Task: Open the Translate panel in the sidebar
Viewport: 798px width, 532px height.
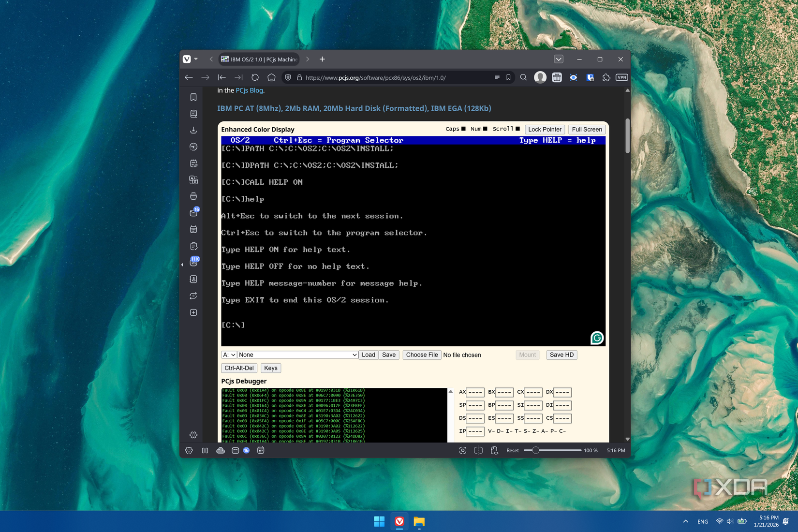Action: [x=193, y=180]
